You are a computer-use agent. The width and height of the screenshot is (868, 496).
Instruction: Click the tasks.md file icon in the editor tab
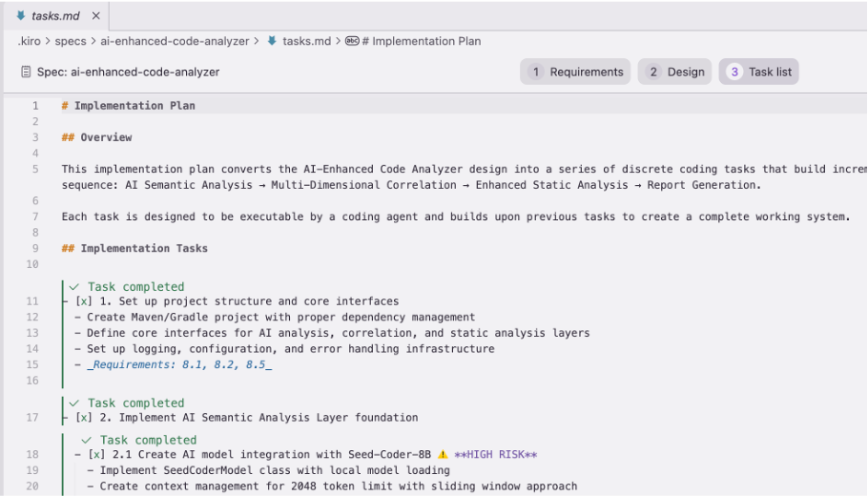21,16
